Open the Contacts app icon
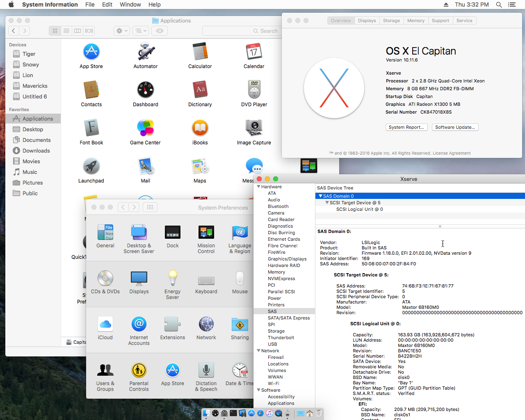Screen dimensions: 525x420 point(91,90)
